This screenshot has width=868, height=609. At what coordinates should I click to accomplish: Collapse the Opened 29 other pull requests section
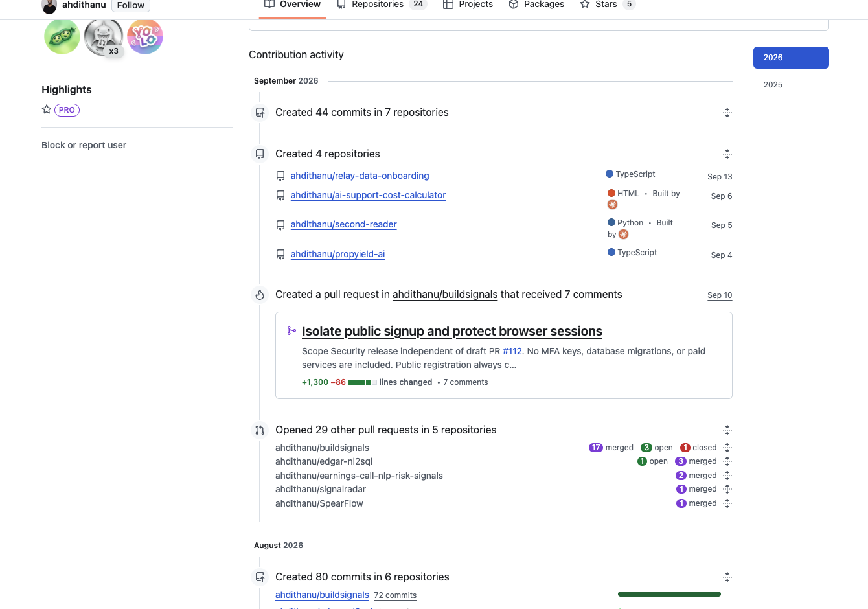point(727,430)
